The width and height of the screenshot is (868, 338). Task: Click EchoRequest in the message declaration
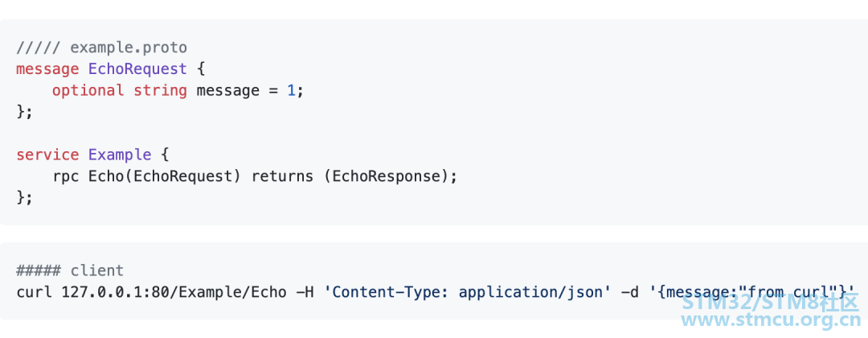pos(137,69)
